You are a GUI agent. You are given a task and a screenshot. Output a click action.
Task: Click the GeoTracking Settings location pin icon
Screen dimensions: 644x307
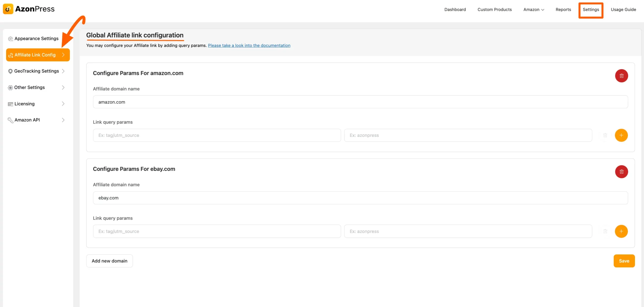[10, 71]
